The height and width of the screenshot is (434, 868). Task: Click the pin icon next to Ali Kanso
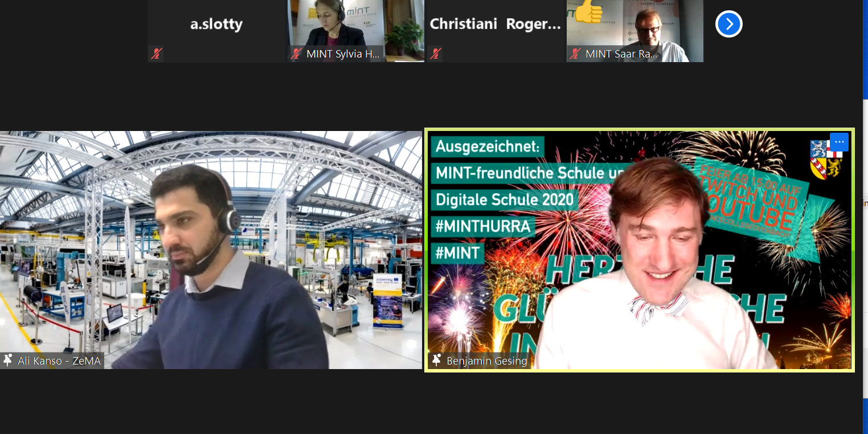pyautogui.click(x=8, y=360)
